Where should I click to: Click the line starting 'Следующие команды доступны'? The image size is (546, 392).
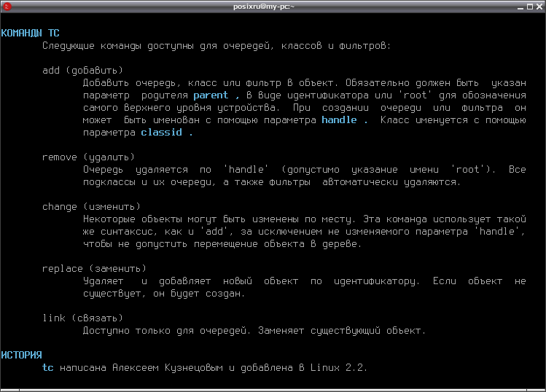click(217, 46)
